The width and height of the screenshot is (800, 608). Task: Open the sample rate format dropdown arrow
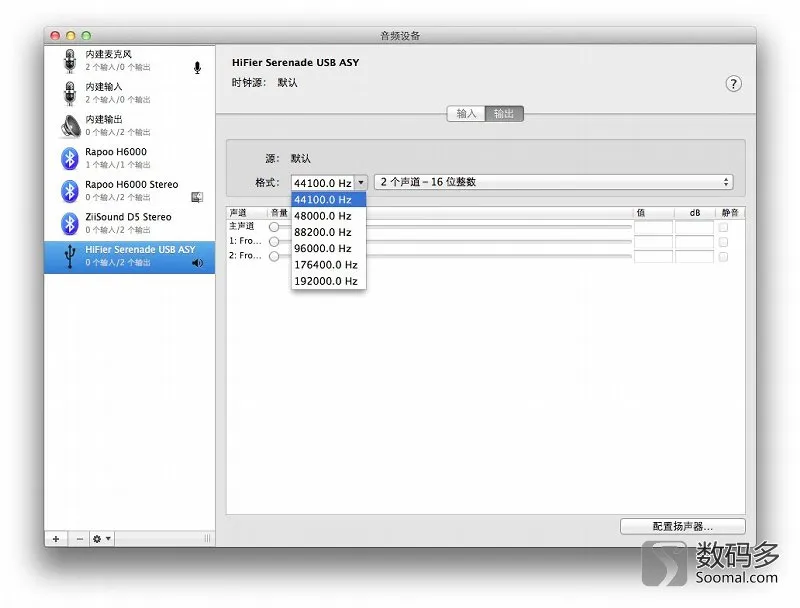click(361, 183)
